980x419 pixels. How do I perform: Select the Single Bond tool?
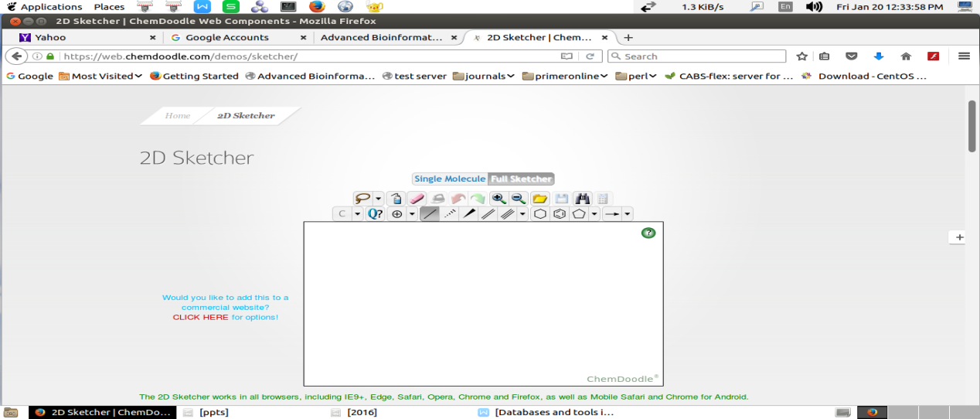click(x=430, y=214)
